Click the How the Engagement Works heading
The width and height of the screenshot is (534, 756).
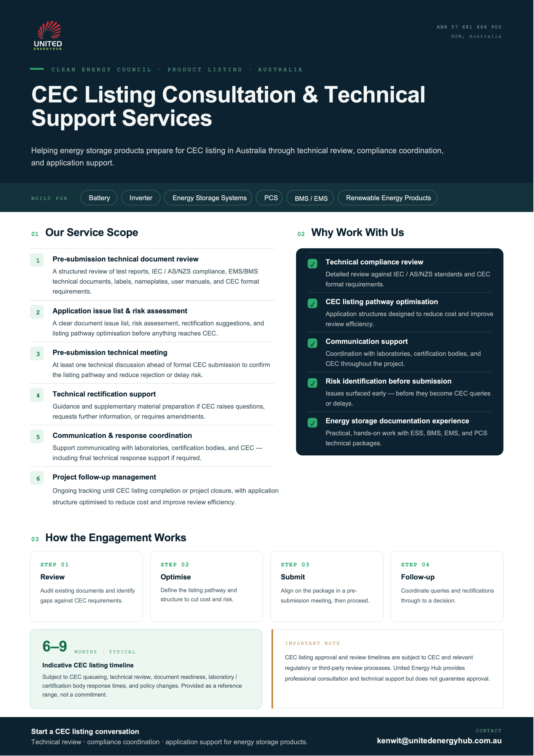[x=115, y=537]
